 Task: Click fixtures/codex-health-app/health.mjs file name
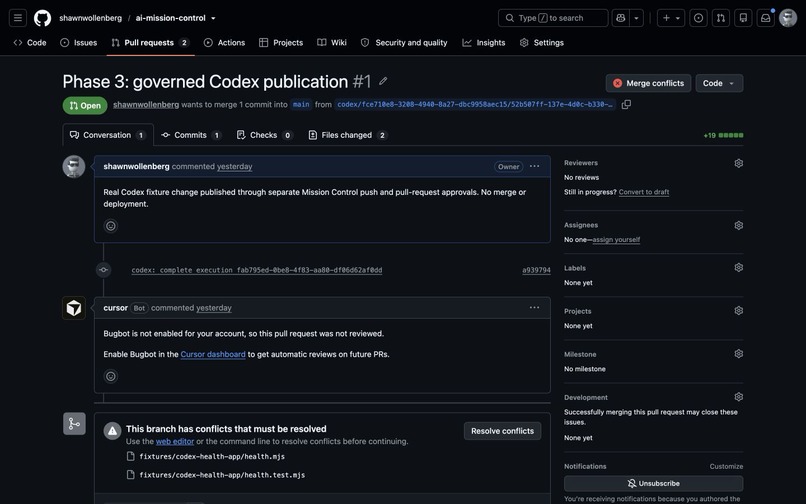212,456
